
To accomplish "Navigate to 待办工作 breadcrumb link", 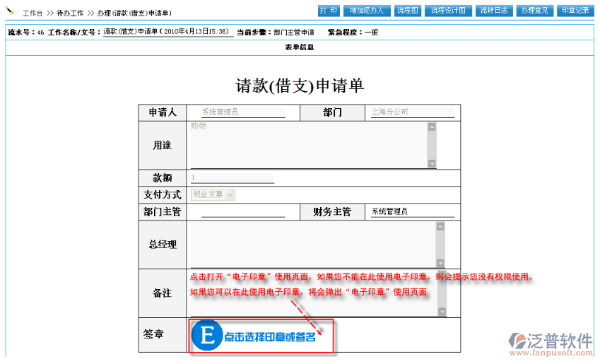I will (70, 13).
